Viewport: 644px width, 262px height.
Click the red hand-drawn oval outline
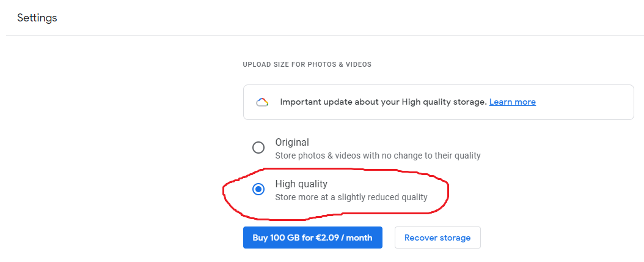448,191
